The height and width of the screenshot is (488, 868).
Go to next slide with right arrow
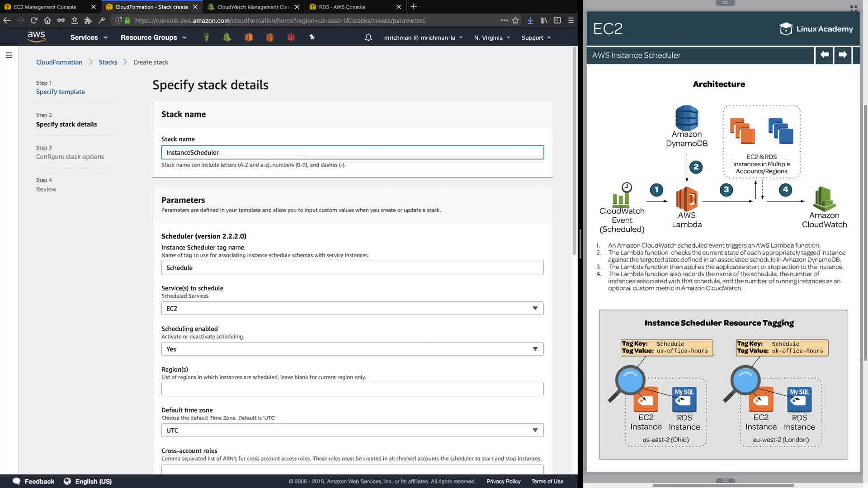[843, 55]
